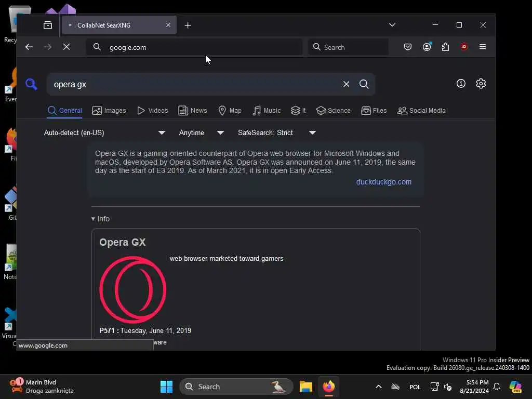Open the SearXNG about info icon
532x399 pixels.
[461, 84]
